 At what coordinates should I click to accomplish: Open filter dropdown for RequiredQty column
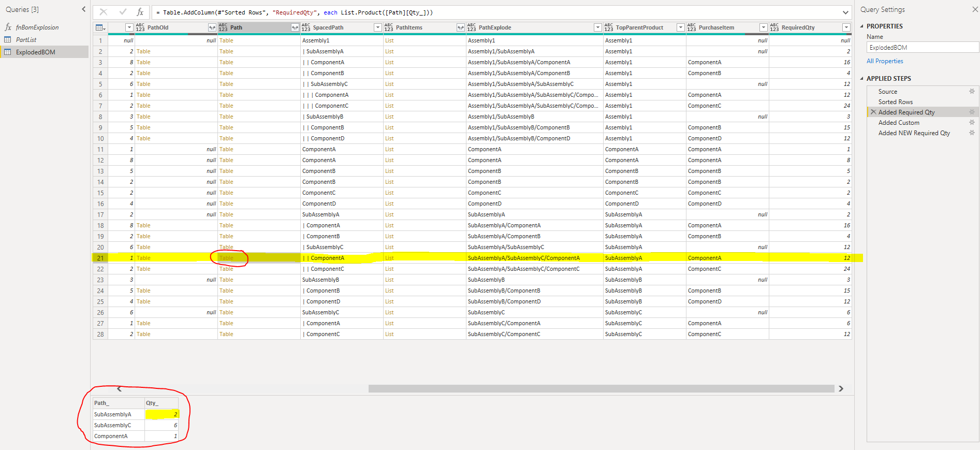[846, 27]
